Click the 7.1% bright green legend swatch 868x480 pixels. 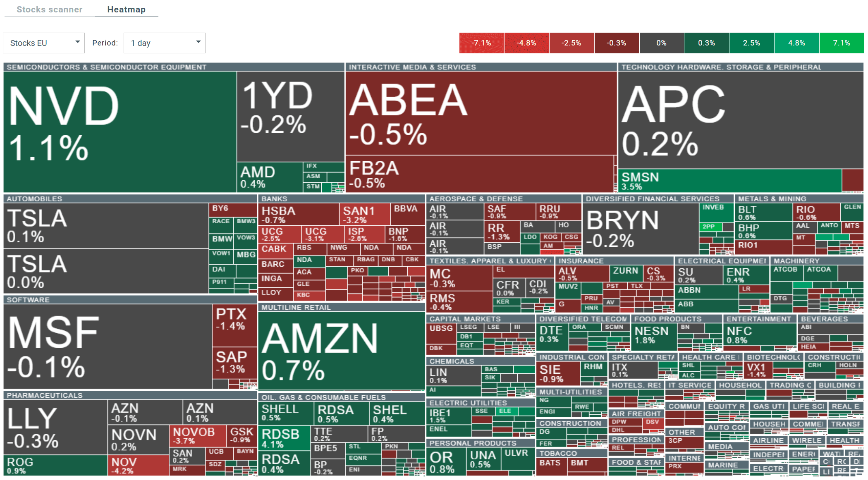pos(841,43)
